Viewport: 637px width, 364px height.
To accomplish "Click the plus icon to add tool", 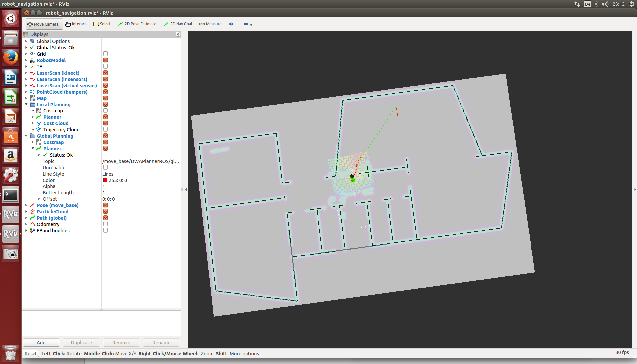I will [x=231, y=24].
